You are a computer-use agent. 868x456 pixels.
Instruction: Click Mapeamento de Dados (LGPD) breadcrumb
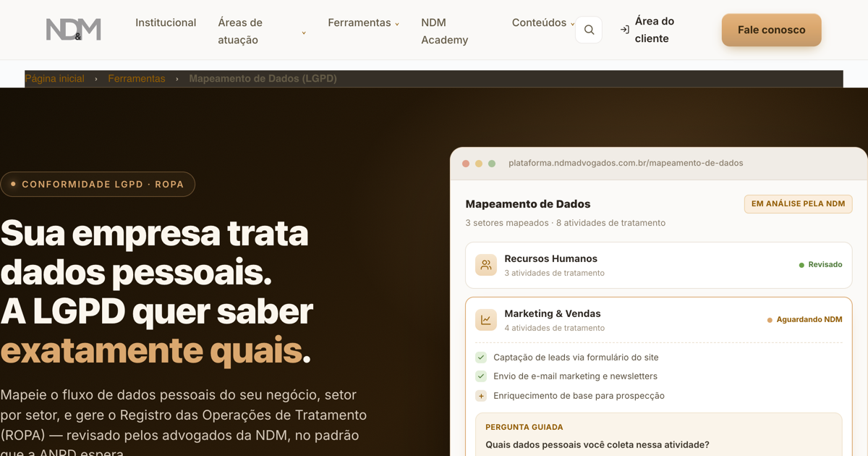tap(263, 78)
